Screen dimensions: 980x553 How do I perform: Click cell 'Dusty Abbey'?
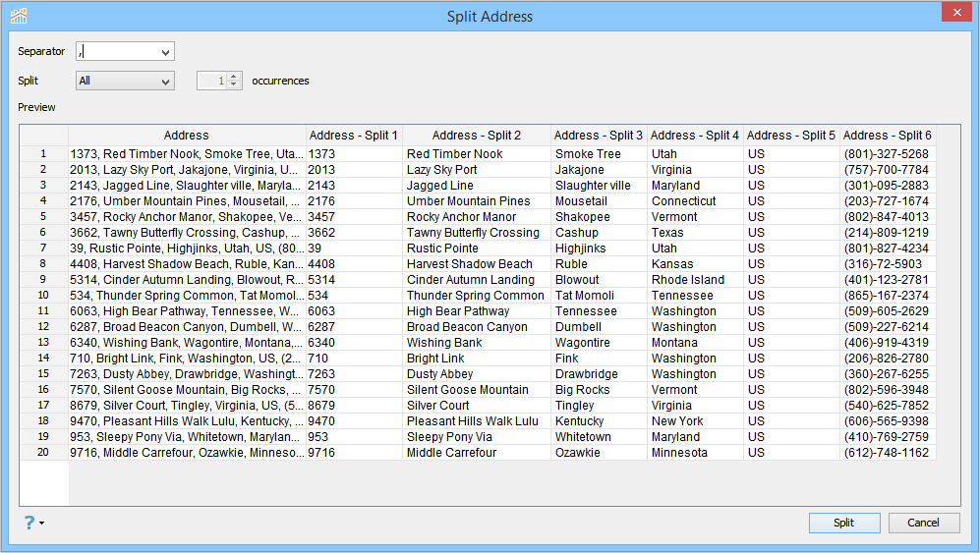pos(477,373)
